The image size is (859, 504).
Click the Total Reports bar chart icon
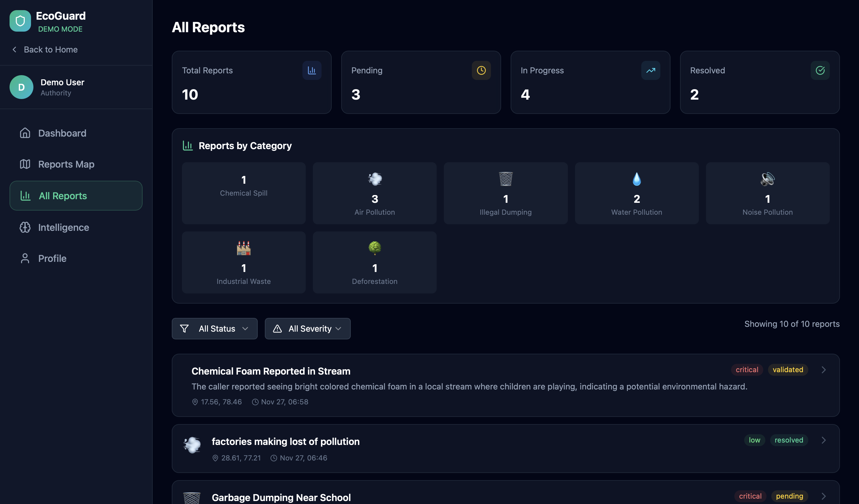pyautogui.click(x=312, y=71)
